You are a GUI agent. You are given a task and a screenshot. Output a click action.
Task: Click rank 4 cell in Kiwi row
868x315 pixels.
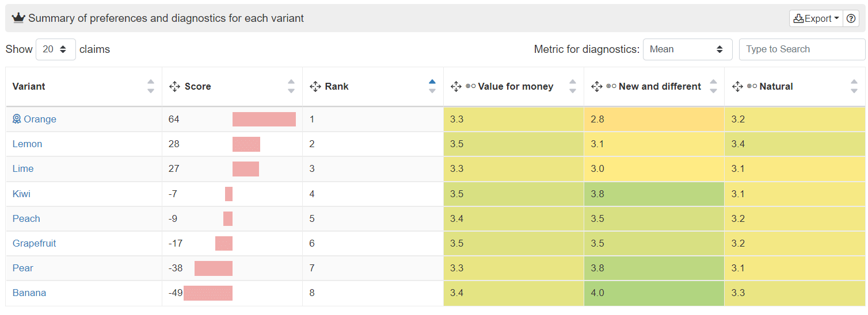point(373,194)
